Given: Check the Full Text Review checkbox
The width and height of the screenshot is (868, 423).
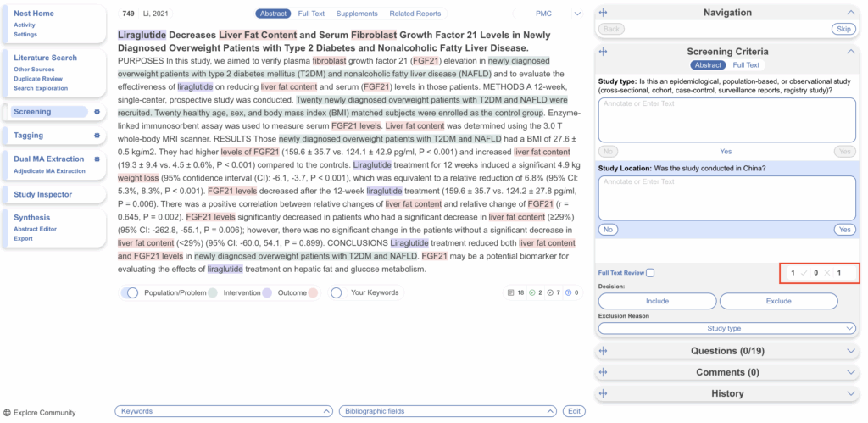Looking at the screenshot, I should pyautogui.click(x=650, y=273).
